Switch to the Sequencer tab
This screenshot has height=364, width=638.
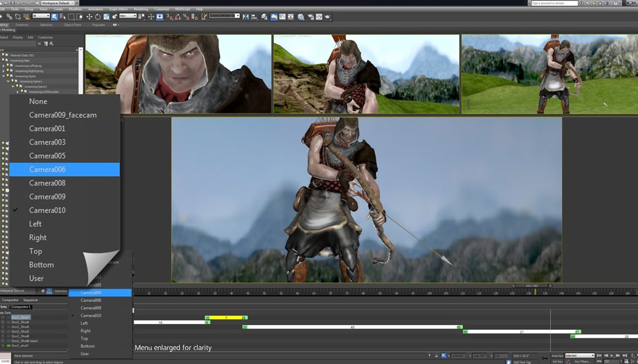pos(31,300)
